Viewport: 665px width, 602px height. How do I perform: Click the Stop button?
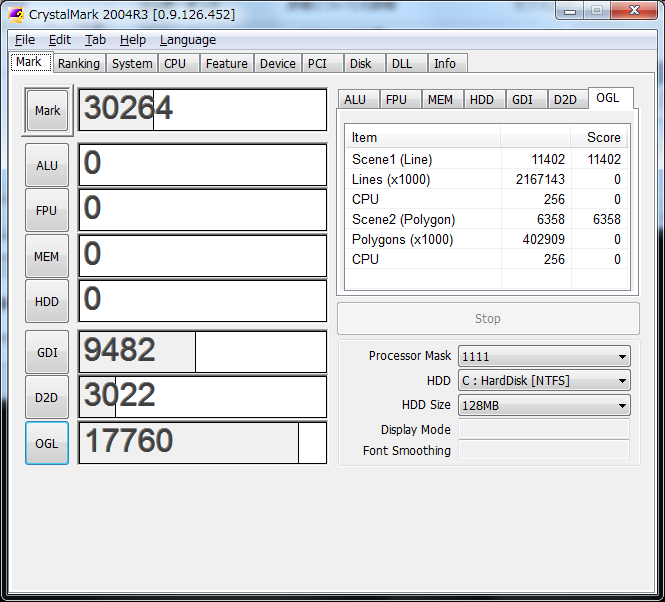pyautogui.click(x=488, y=319)
